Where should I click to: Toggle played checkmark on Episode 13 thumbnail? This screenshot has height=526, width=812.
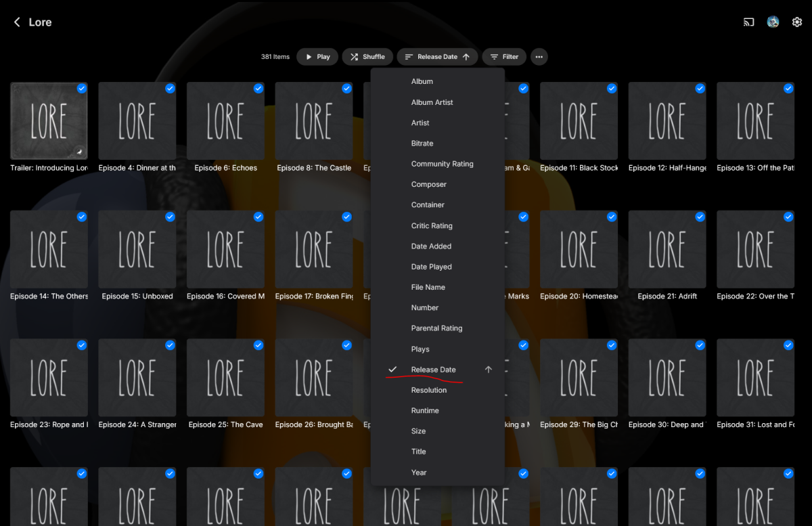(x=788, y=89)
